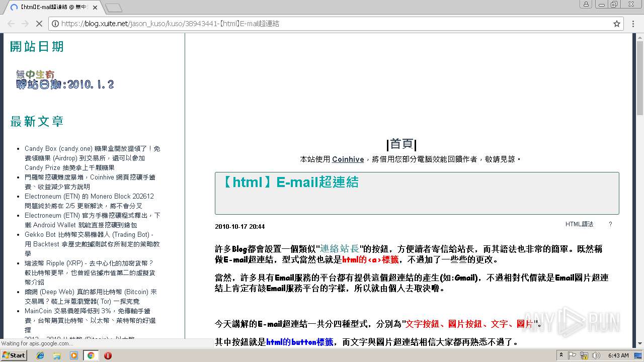The width and height of the screenshot is (644, 362).
Task: Click the red 文字按鈕、圖片按鈕、文字、圖片 text
Action: 469,324
